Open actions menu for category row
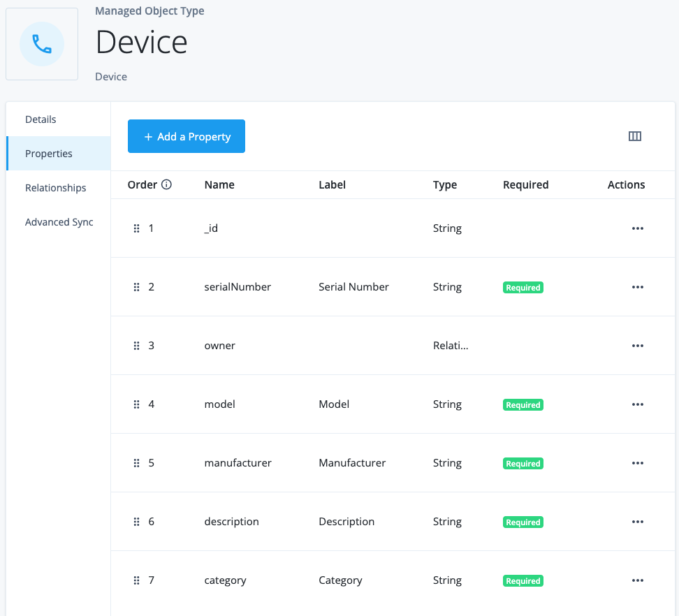 pyautogui.click(x=637, y=580)
